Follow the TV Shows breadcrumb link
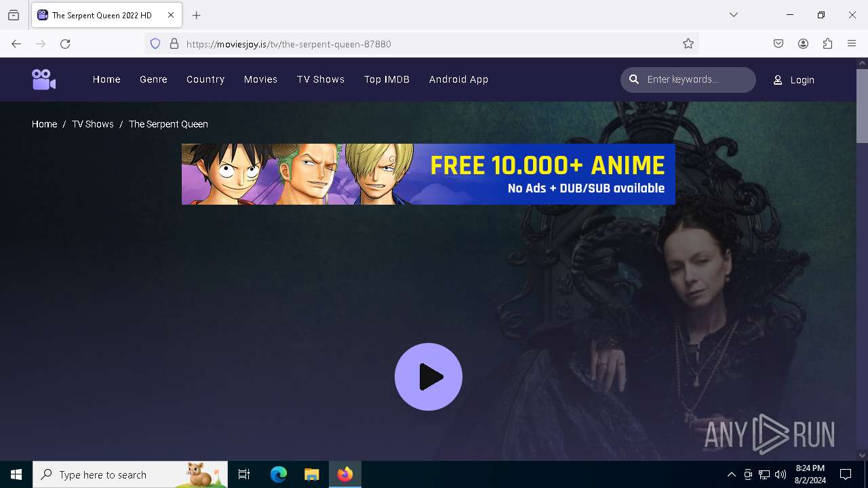The width and height of the screenshot is (868, 488). click(93, 124)
